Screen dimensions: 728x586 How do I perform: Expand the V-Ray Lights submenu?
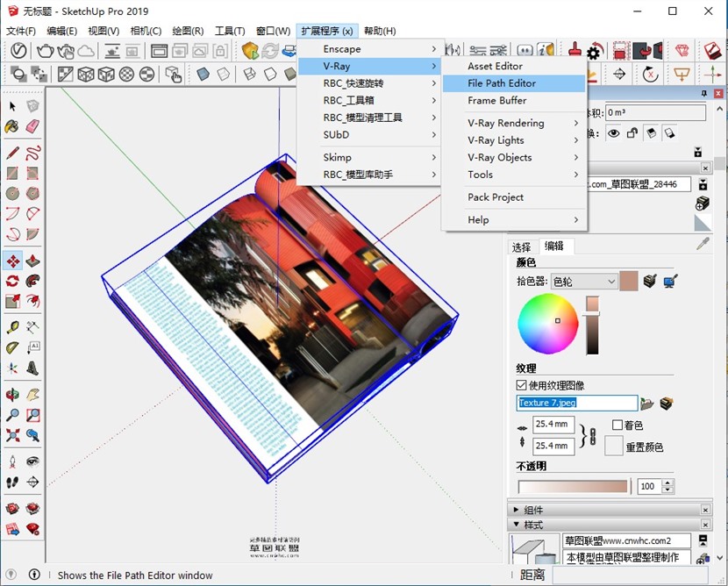pos(514,140)
